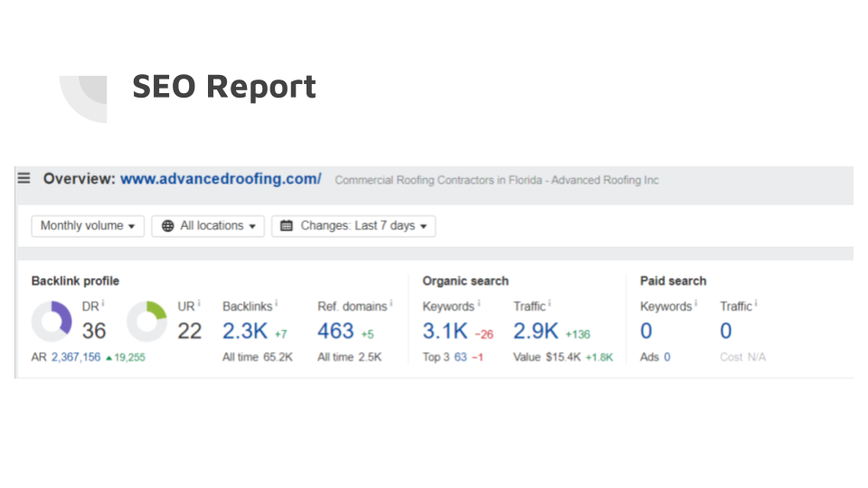The height and width of the screenshot is (488, 868).
Task: Click the calendar icon in Changes filter
Action: [287, 226]
